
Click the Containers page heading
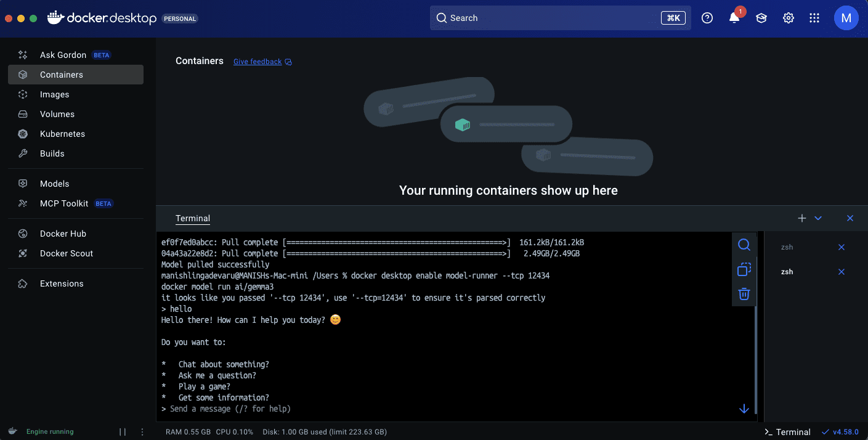pos(200,61)
